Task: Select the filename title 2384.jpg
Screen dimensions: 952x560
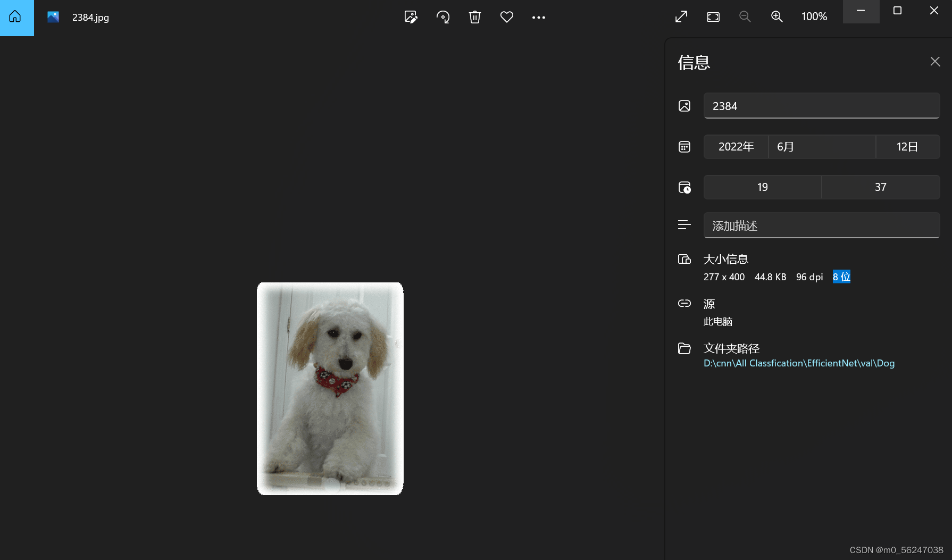Action: [x=90, y=18]
